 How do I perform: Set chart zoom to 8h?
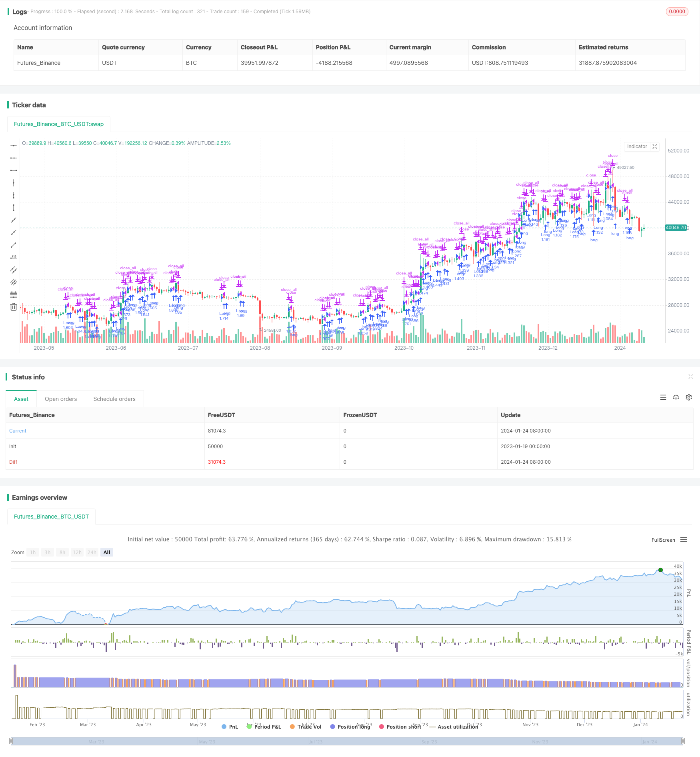[62, 552]
